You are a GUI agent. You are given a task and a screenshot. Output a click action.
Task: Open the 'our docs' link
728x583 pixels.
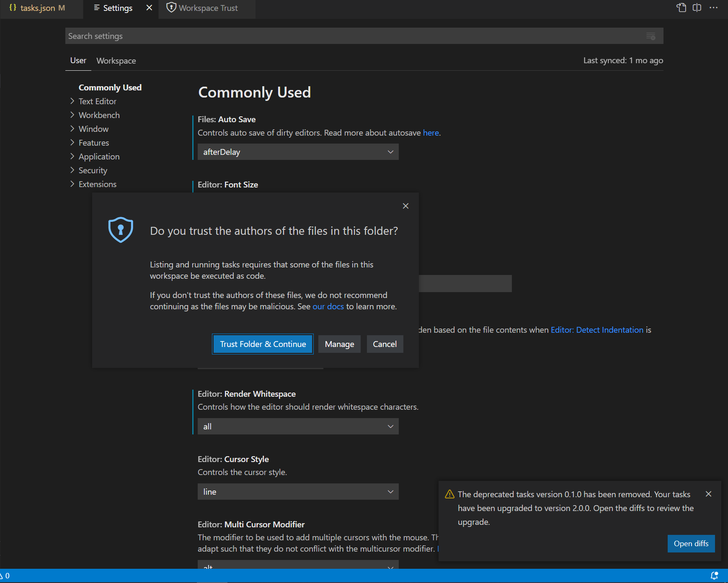[328, 306]
